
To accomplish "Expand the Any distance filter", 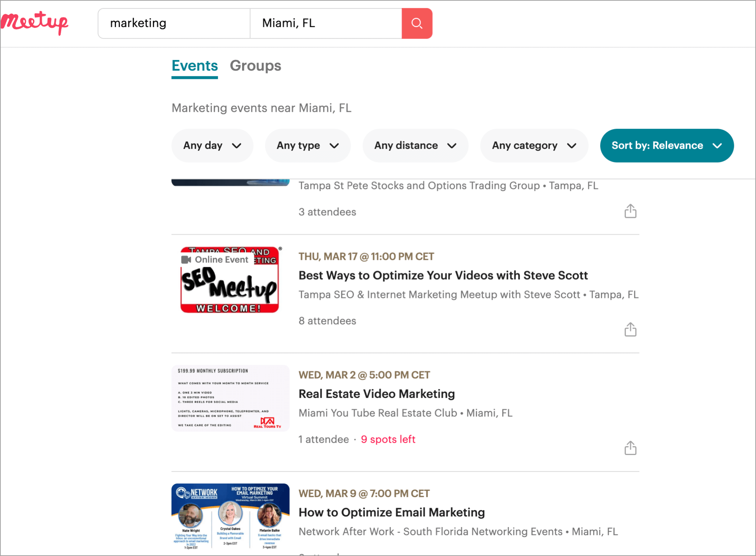I will click(415, 145).
